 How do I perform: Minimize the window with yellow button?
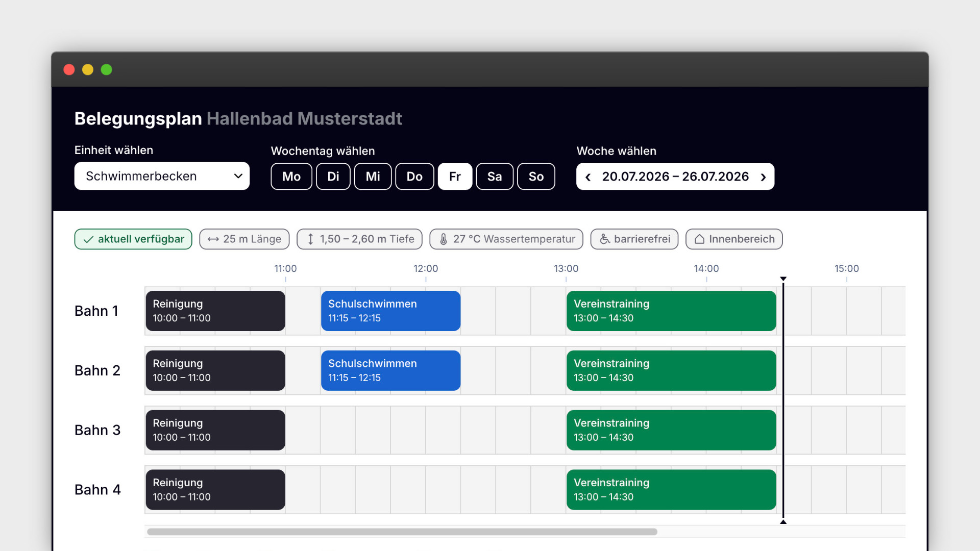click(x=88, y=70)
